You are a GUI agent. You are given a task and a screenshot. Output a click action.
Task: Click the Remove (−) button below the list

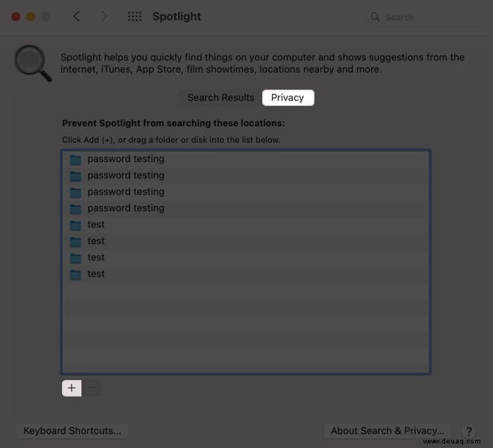point(92,388)
